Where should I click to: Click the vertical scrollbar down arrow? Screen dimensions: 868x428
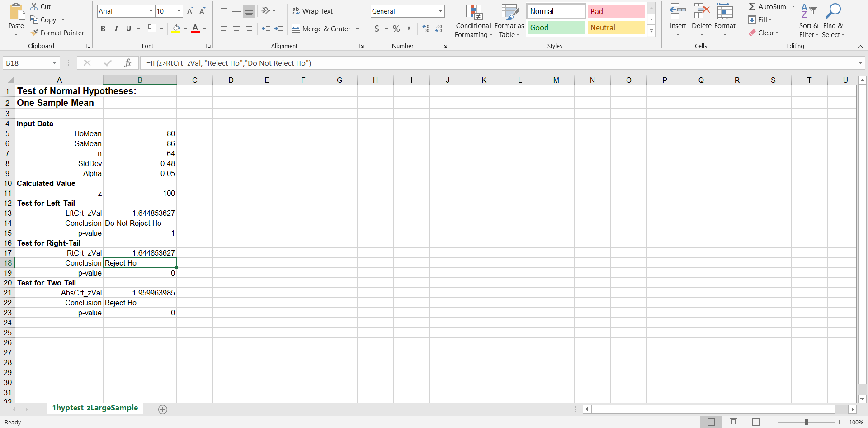tap(862, 399)
